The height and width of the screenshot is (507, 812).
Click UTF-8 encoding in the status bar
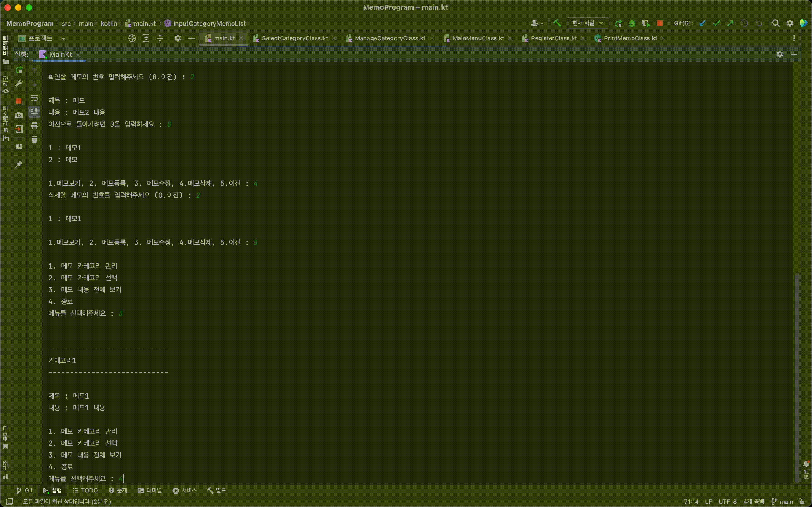[x=728, y=501]
